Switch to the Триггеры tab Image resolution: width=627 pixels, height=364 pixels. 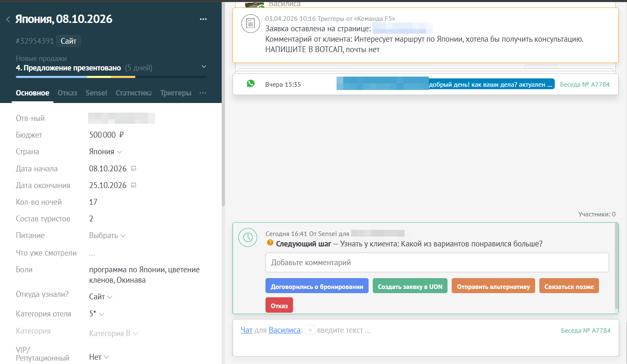coord(176,93)
